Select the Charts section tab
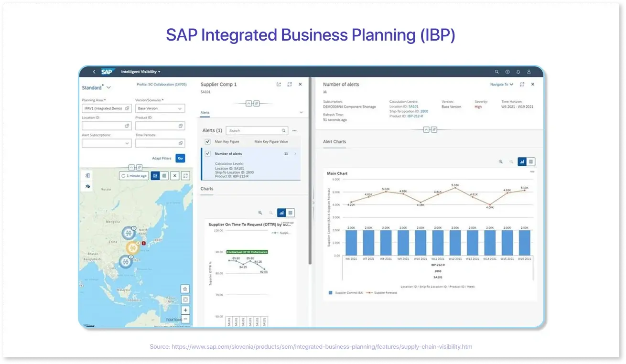The height and width of the screenshot is (364, 626). (x=207, y=189)
